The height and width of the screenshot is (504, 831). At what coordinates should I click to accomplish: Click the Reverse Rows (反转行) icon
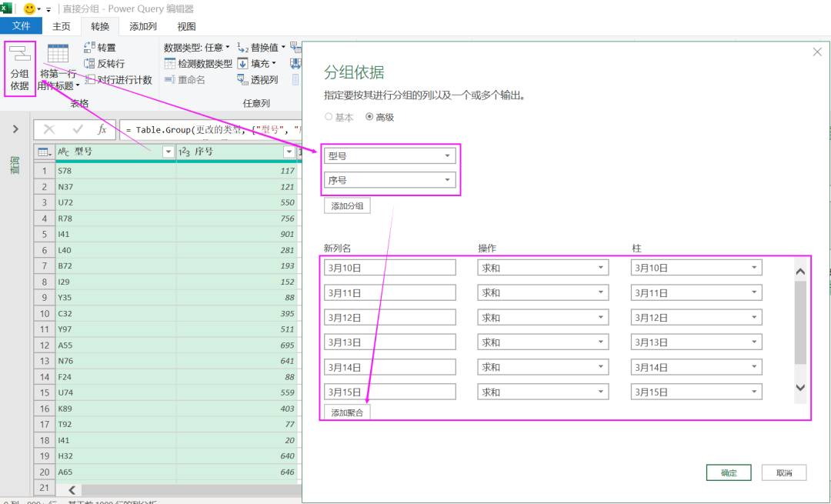(x=89, y=64)
